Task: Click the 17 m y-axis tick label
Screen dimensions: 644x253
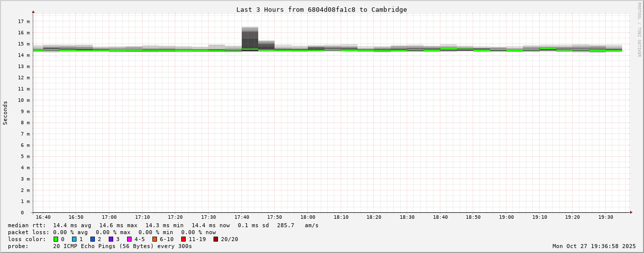Action: click(24, 21)
